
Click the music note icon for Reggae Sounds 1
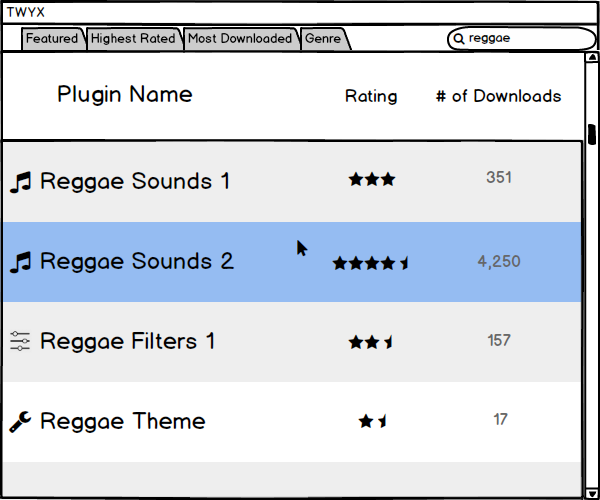tap(20, 182)
